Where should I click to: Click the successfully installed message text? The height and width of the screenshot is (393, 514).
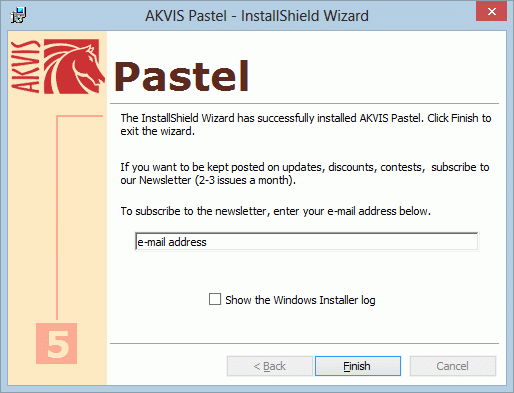pos(306,125)
